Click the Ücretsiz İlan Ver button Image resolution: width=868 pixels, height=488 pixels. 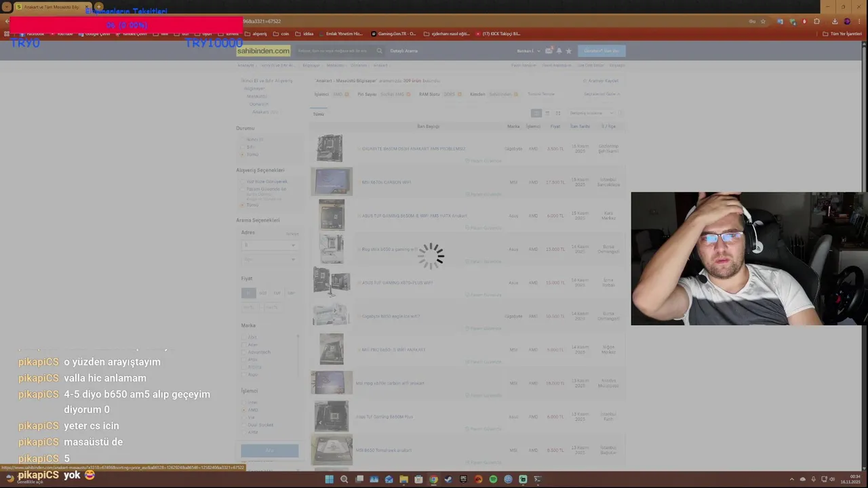(601, 51)
